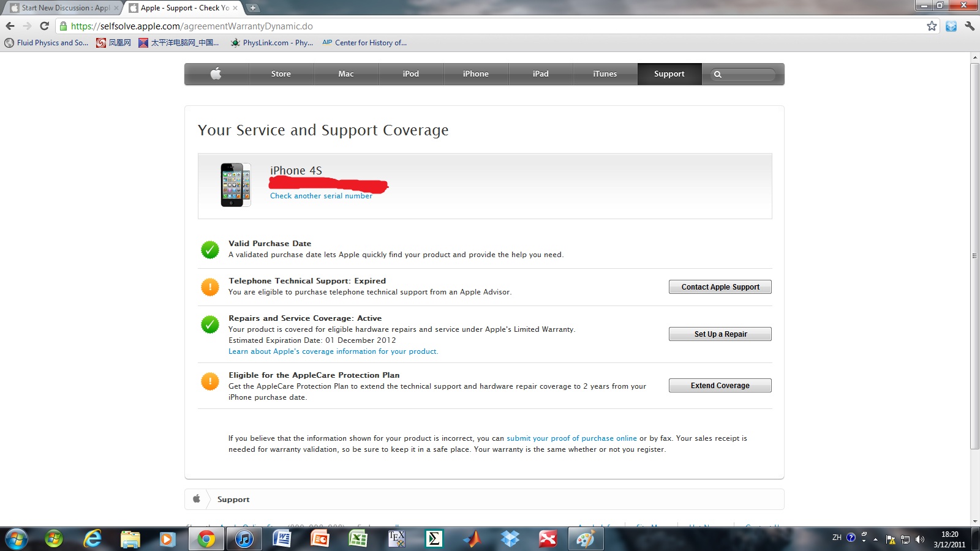
Task: Open the Windows Start menu
Action: 16,539
